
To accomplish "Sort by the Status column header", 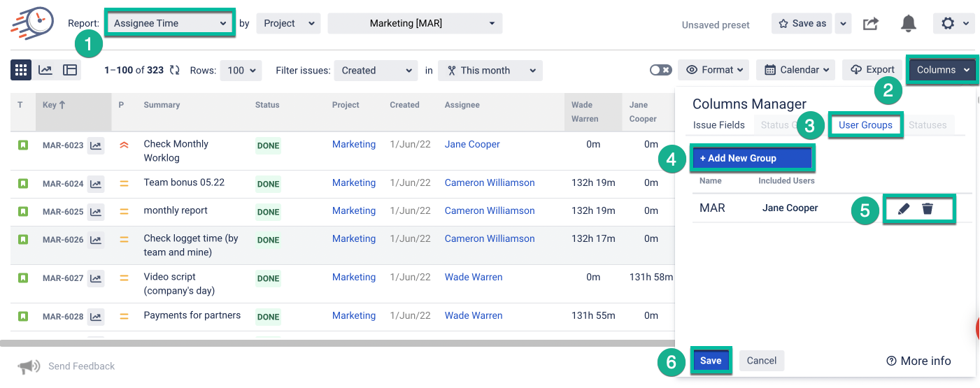I will 267,105.
